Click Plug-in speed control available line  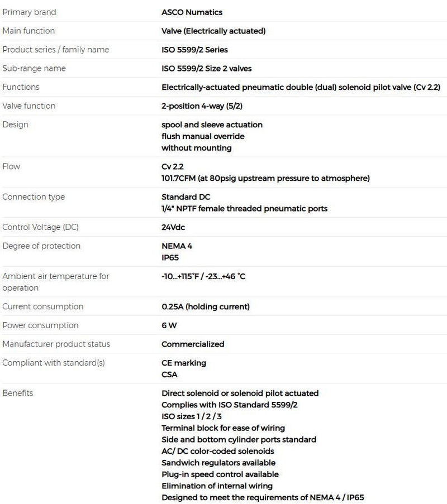point(220,474)
